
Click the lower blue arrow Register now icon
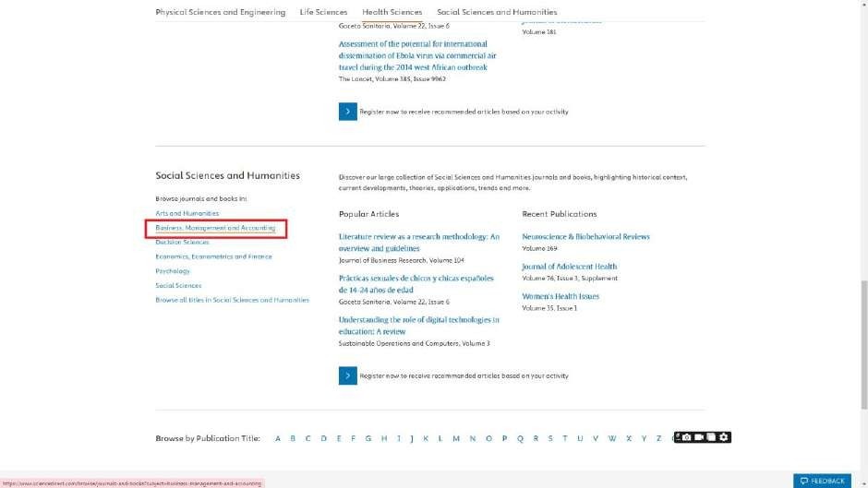347,375
